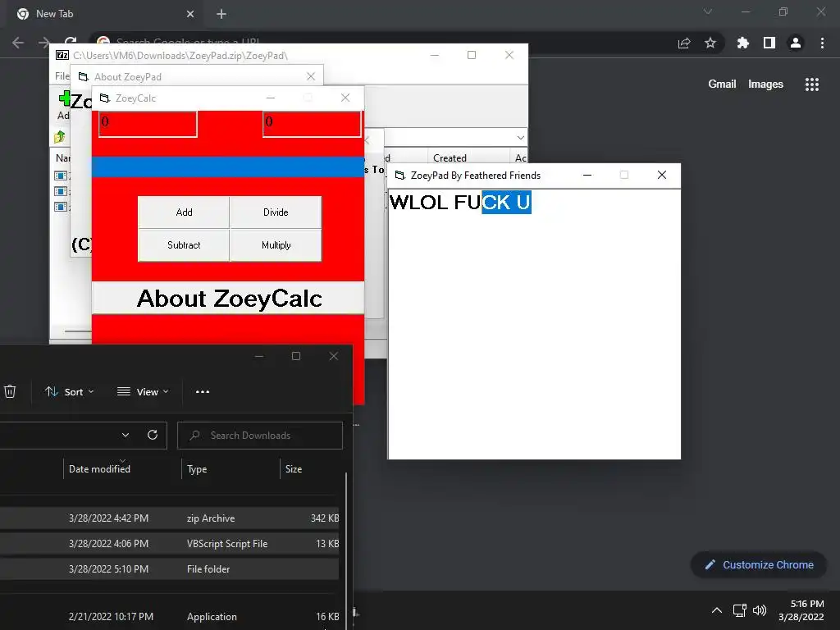
Task: Refresh the Downloads folder
Action: click(153, 435)
